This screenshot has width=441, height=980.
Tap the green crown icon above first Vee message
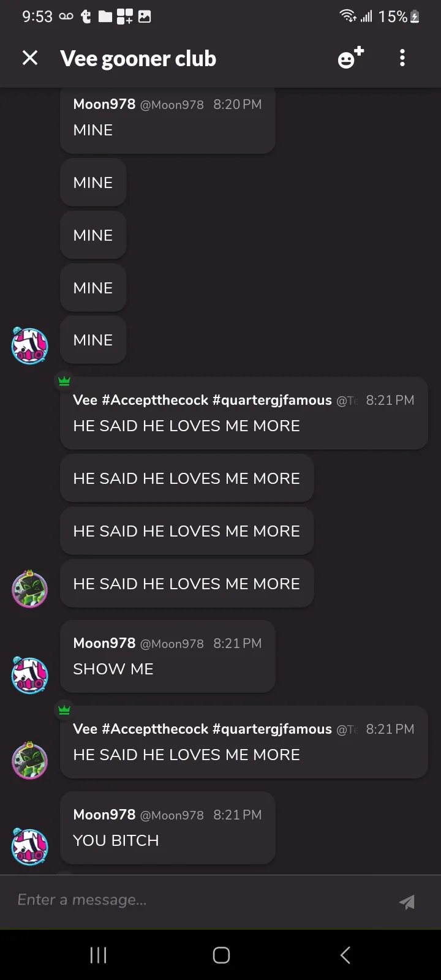click(x=64, y=382)
